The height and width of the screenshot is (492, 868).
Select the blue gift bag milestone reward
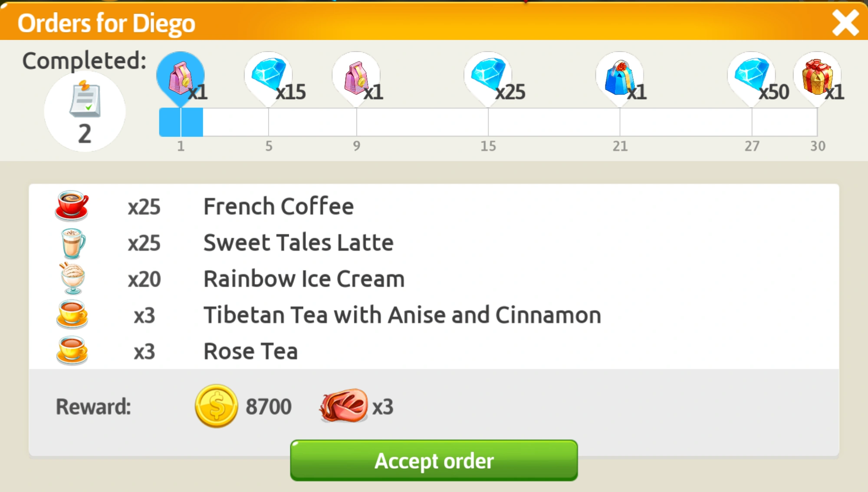coord(620,78)
